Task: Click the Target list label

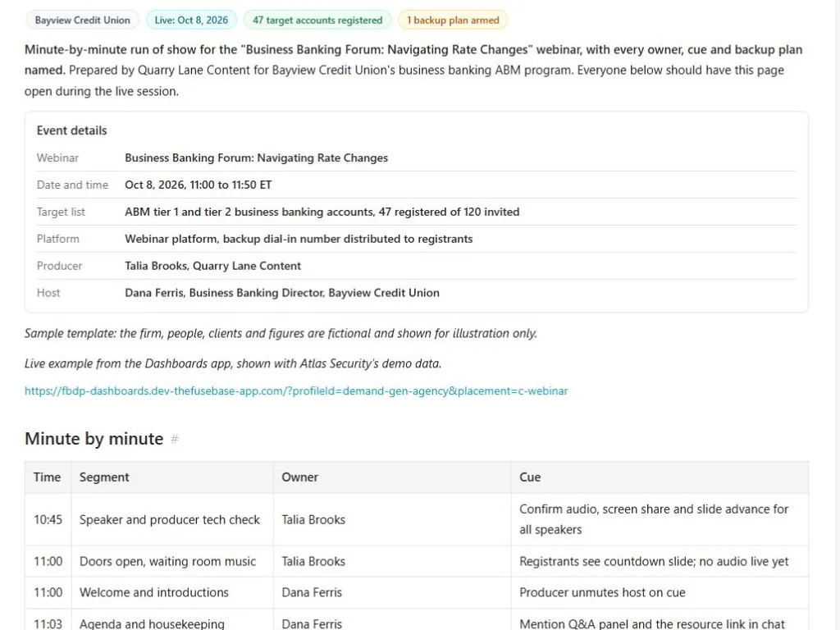Action: coord(61,212)
